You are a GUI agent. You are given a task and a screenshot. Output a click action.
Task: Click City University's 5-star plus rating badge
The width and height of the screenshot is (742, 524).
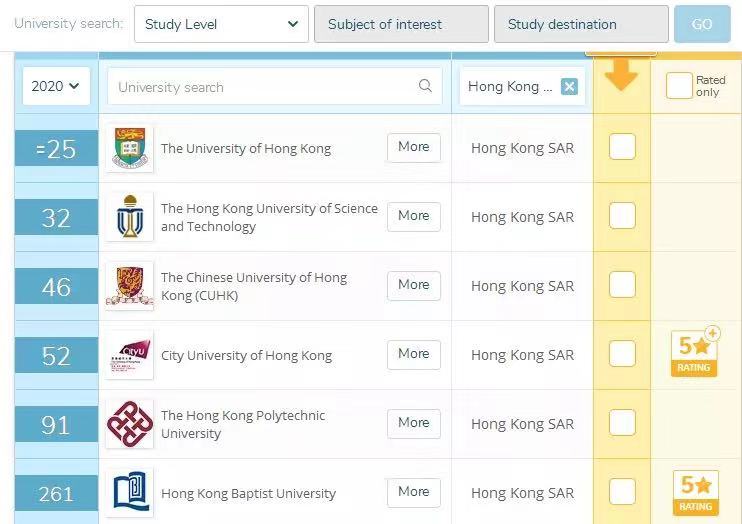coord(694,353)
